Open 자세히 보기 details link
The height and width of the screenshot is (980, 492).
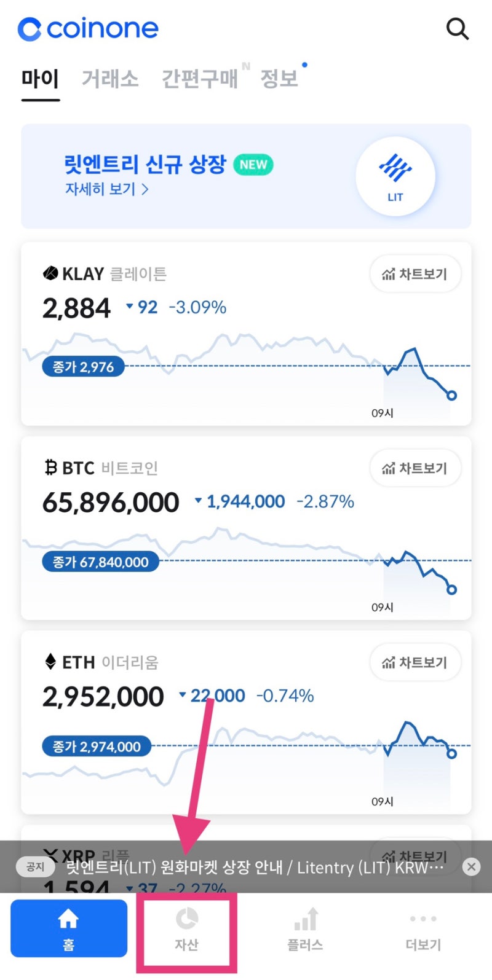[107, 189]
